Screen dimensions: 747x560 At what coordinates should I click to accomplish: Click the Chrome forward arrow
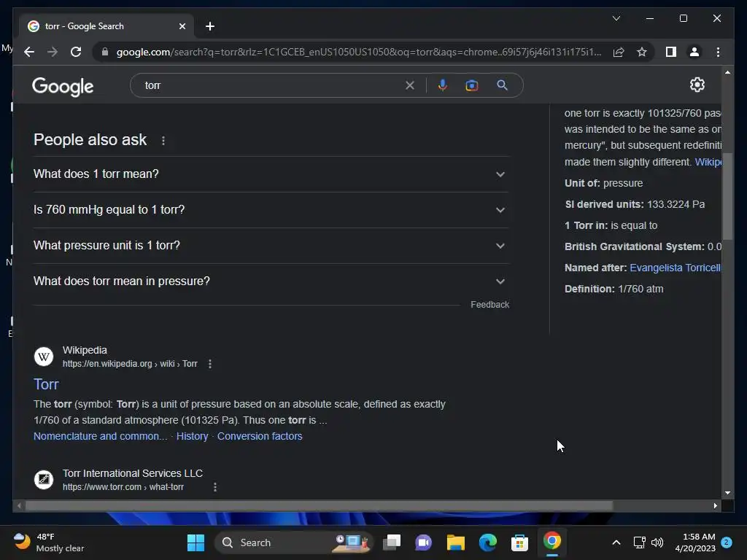pos(53,52)
